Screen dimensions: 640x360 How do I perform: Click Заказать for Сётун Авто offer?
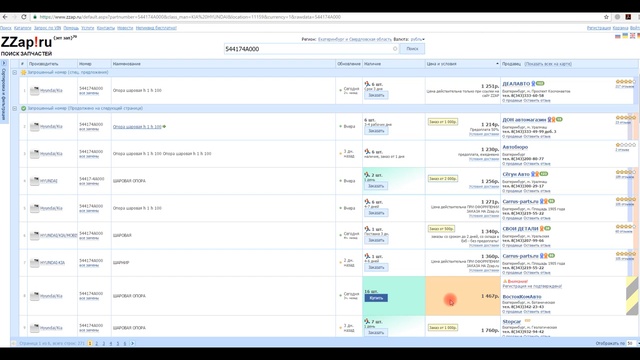pyautogui.click(x=376, y=186)
